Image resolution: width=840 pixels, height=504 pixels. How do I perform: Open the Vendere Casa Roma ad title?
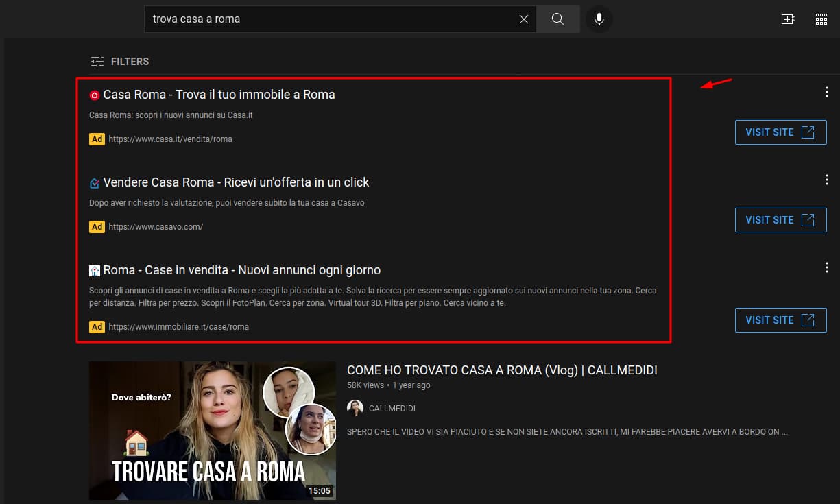coord(236,182)
